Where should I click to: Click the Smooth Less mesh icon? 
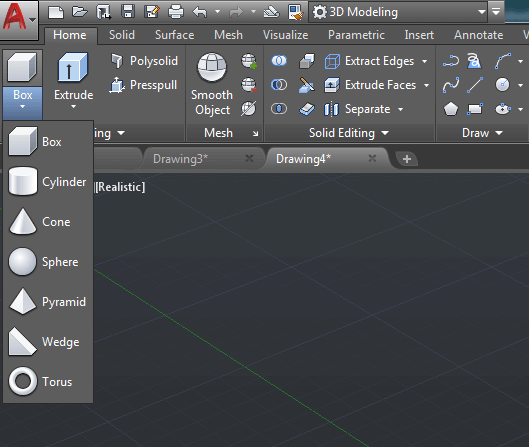click(x=249, y=85)
